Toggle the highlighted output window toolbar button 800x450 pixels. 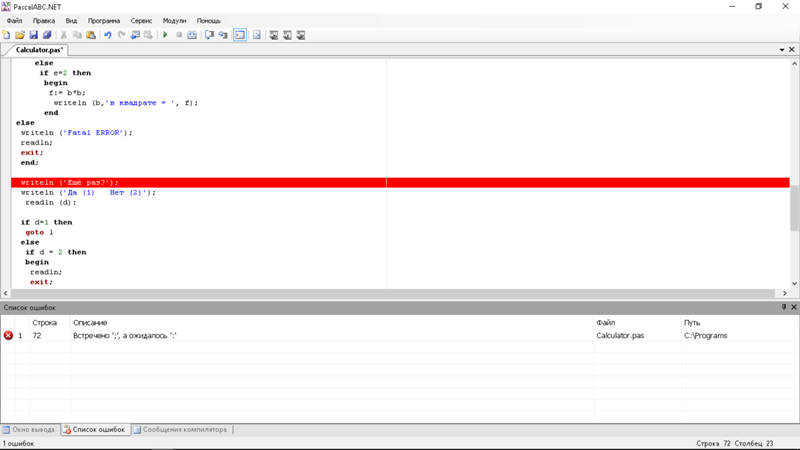[240, 35]
